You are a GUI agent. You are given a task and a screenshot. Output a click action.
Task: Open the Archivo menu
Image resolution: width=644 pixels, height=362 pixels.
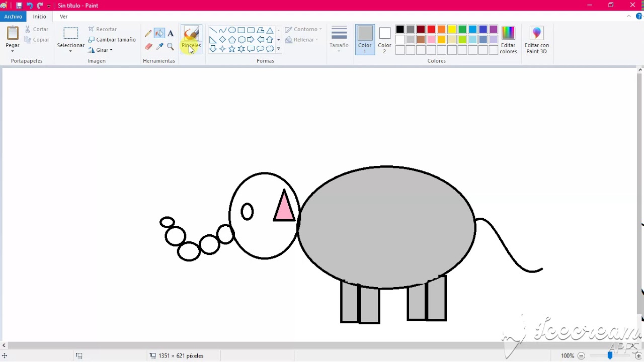pyautogui.click(x=13, y=17)
